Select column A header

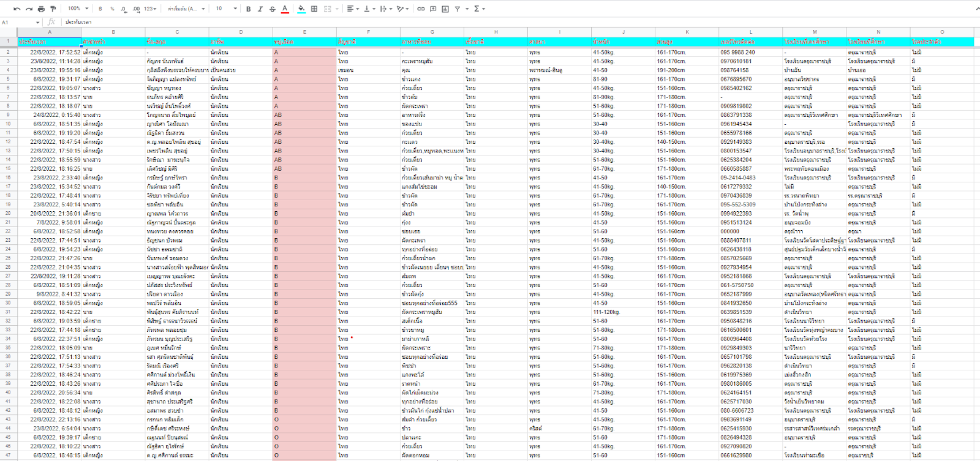[50, 32]
